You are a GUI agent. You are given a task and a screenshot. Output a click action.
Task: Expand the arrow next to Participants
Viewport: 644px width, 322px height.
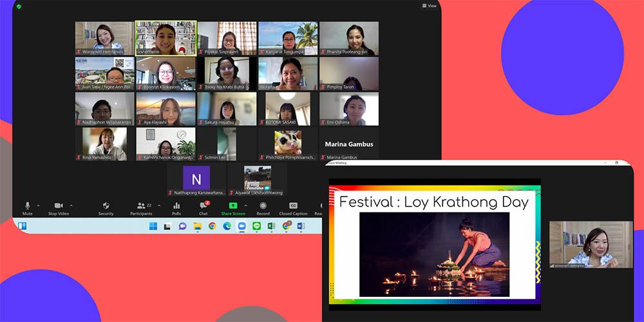click(159, 205)
